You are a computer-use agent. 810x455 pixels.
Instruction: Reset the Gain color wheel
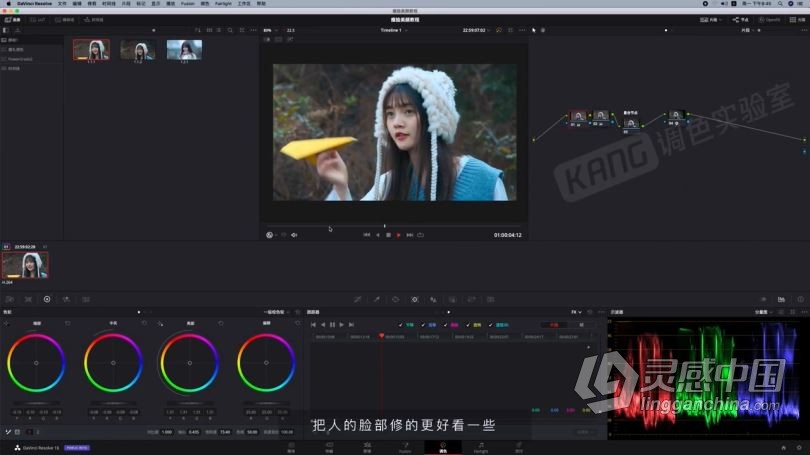221,323
